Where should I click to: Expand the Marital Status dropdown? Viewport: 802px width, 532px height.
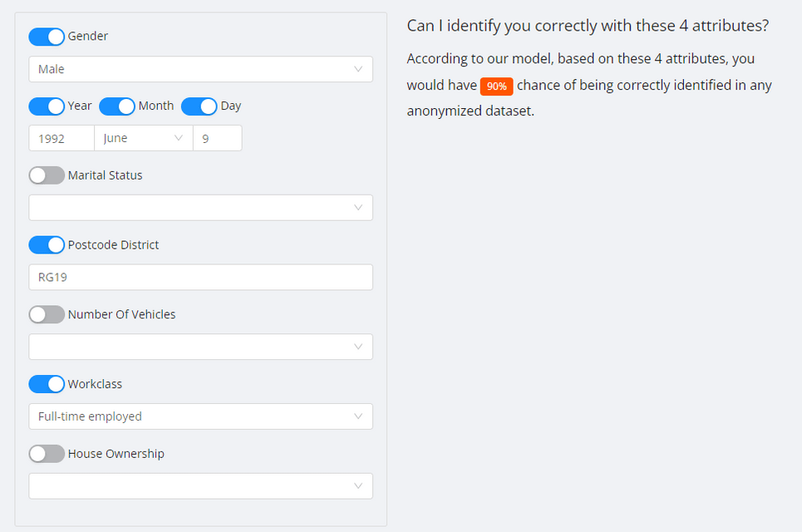[x=200, y=208]
